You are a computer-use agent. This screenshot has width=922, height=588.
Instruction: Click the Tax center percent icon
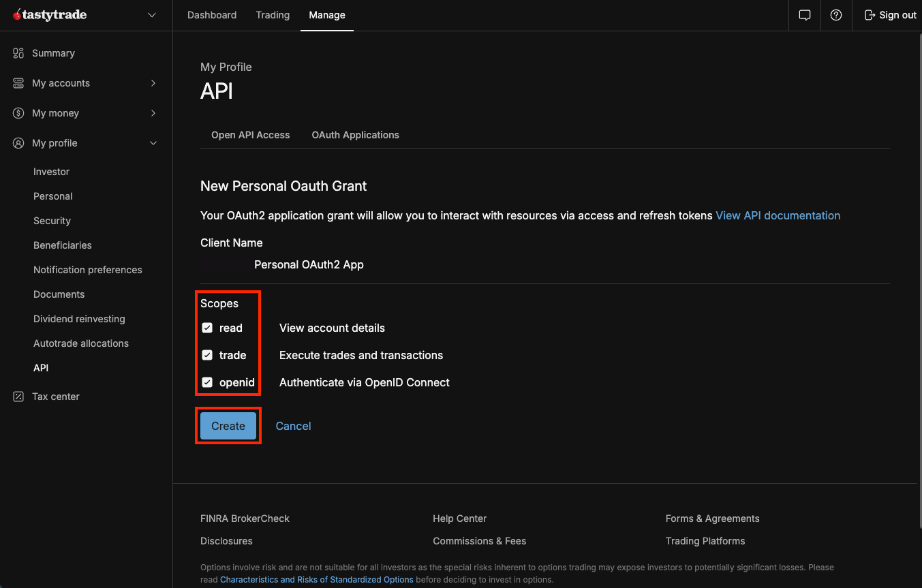pyautogui.click(x=18, y=397)
